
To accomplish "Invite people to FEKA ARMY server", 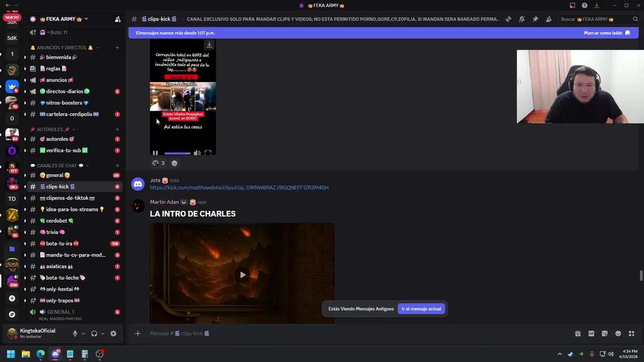I will (118, 19).
